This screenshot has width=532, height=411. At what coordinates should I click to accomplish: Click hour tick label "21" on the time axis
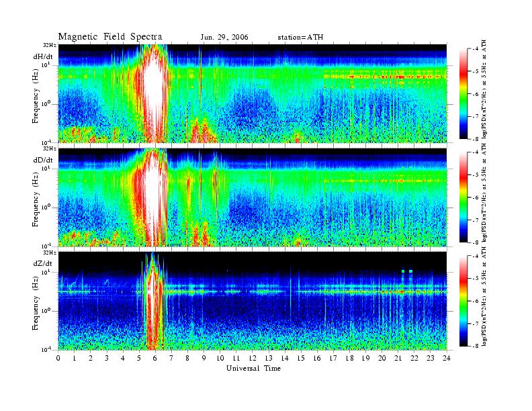pos(398,359)
